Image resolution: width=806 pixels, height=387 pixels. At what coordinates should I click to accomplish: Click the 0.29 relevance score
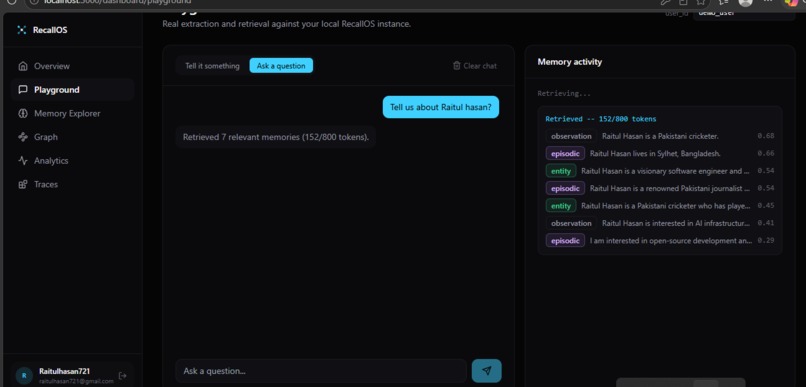765,241
